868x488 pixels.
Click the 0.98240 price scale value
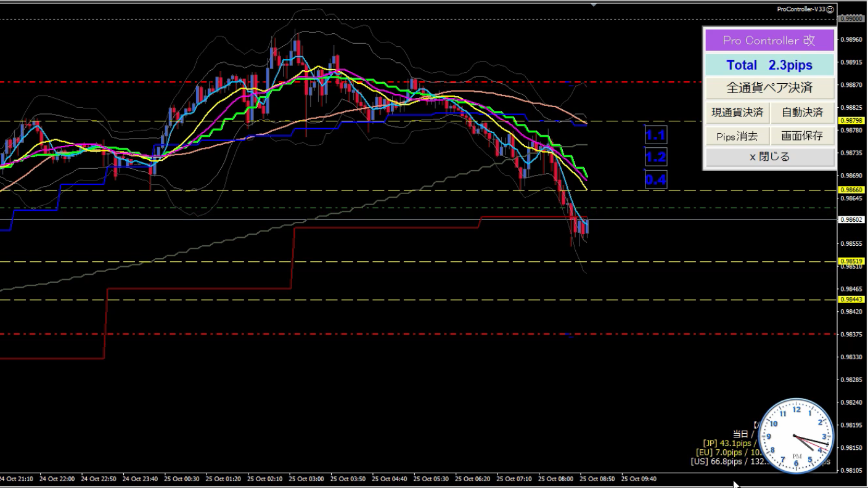pyautogui.click(x=851, y=402)
